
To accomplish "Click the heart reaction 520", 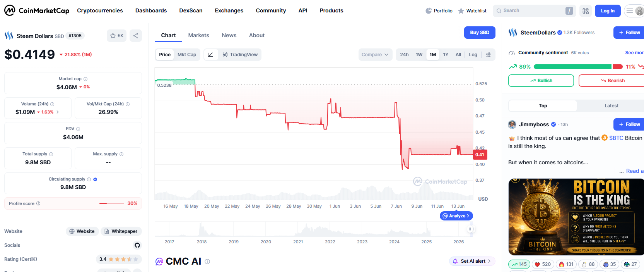I will pos(543,264).
